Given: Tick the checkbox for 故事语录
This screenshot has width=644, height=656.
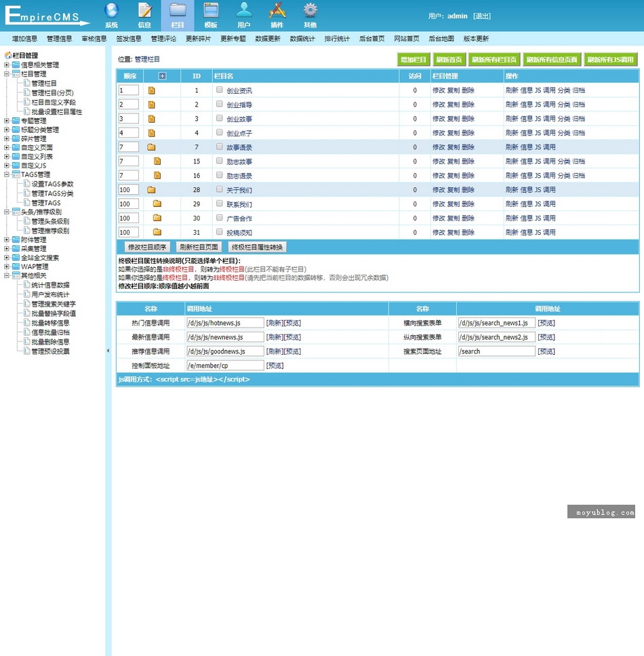Looking at the screenshot, I should point(219,147).
